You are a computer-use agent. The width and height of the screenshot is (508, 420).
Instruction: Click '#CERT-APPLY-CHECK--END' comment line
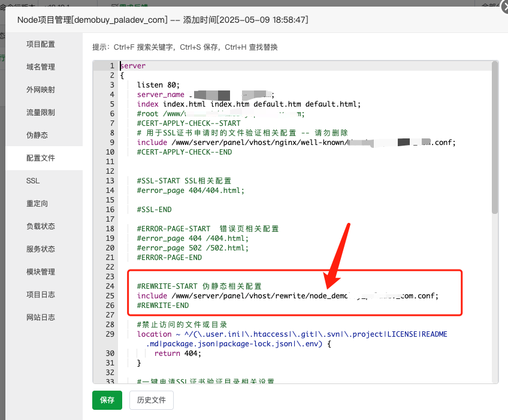point(185,152)
